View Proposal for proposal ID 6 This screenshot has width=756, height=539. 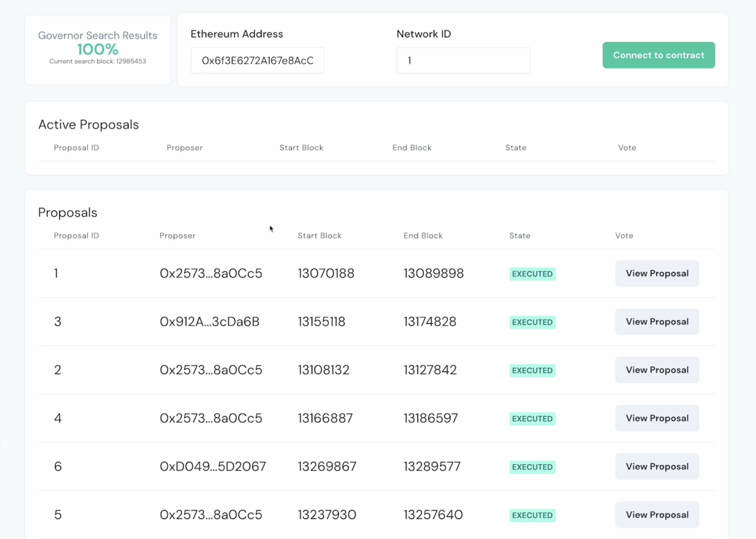tap(657, 466)
